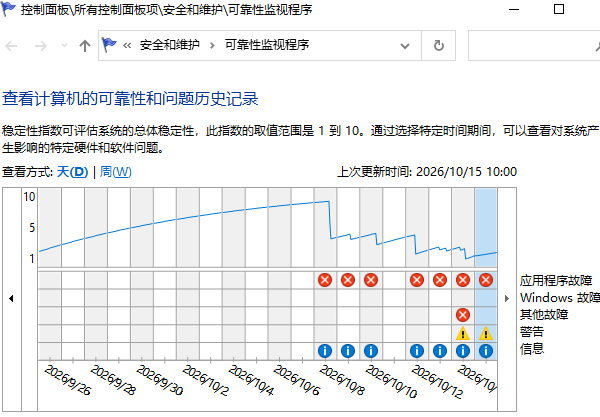Click the Windows 故障 row label
Image resolution: width=600 pixels, height=417 pixels.
pos(559,298)
